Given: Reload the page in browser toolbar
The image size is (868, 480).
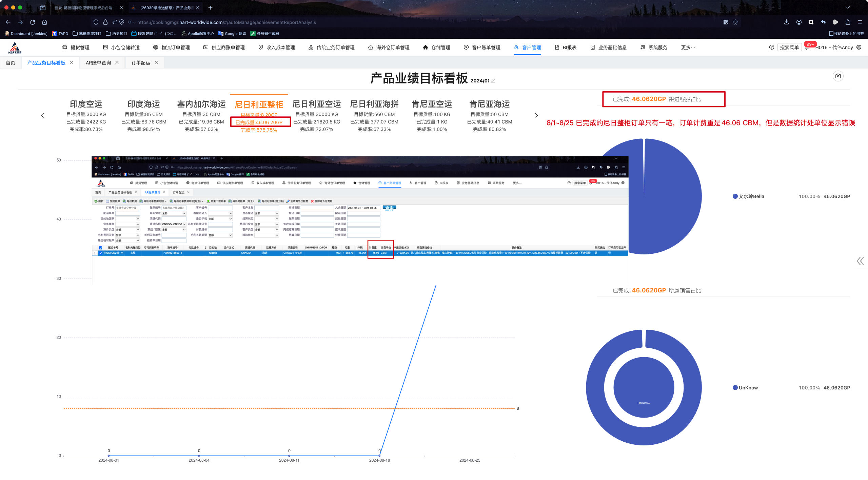Looking at the screenshot, I should 33,22.
